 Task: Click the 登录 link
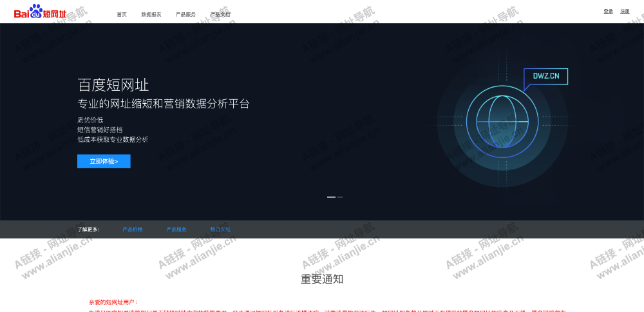pyautogui.click(x=609, y=12)
